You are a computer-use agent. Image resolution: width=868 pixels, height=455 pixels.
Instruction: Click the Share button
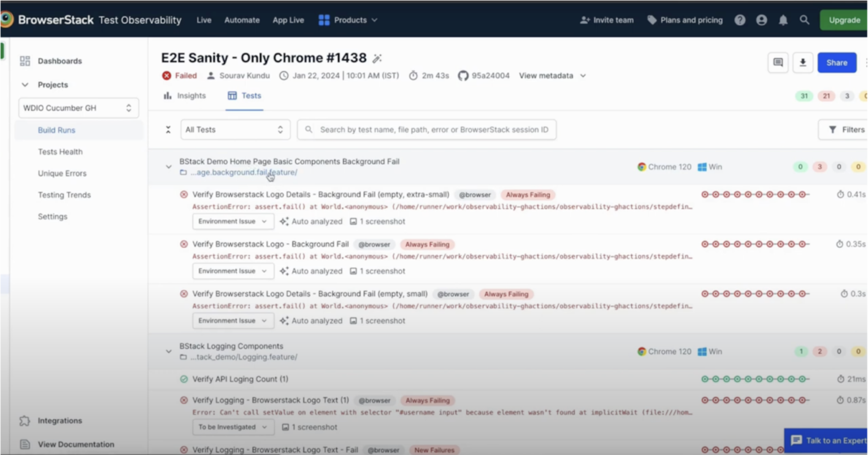[836, 63]
